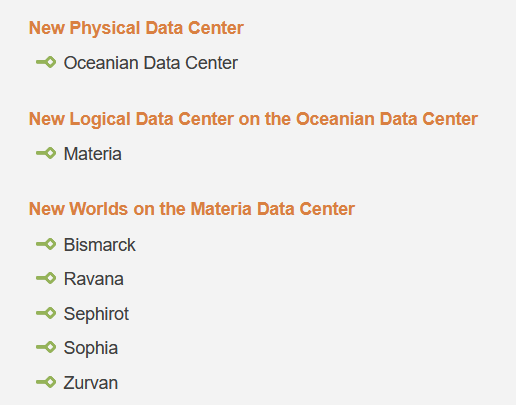516x405 pixels.
Task: Click the word Physical in the first heading
Action: pyautogui.click(x=105, y=28)
